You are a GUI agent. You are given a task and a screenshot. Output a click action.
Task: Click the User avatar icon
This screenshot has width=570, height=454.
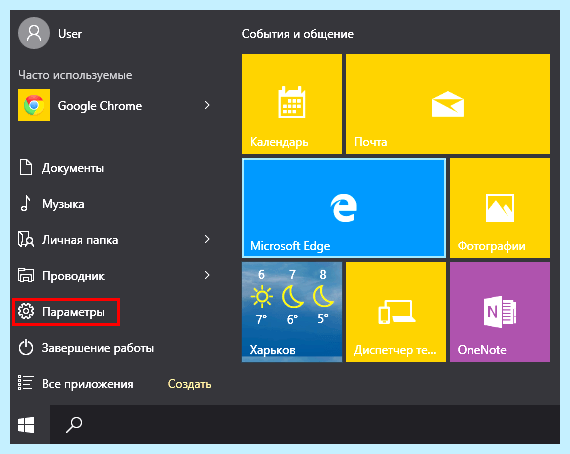tap(34, 33)
